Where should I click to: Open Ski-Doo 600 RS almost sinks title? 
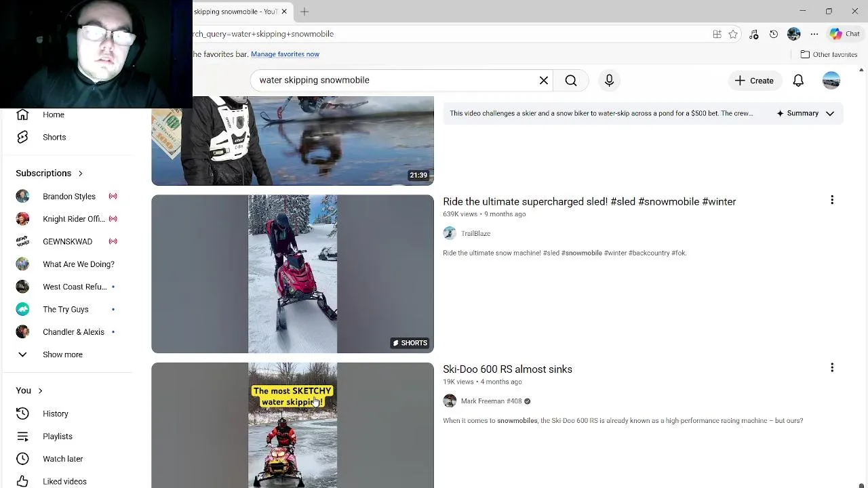click(x=507, y=369)
